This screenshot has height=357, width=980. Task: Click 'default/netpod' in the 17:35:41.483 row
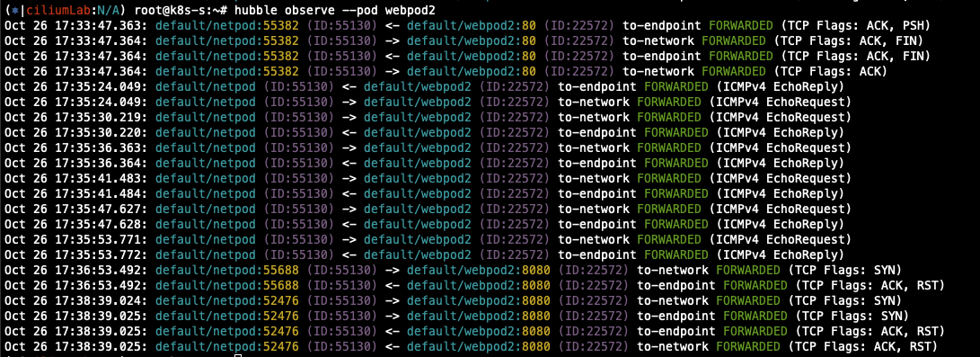[x=206, y=178]
